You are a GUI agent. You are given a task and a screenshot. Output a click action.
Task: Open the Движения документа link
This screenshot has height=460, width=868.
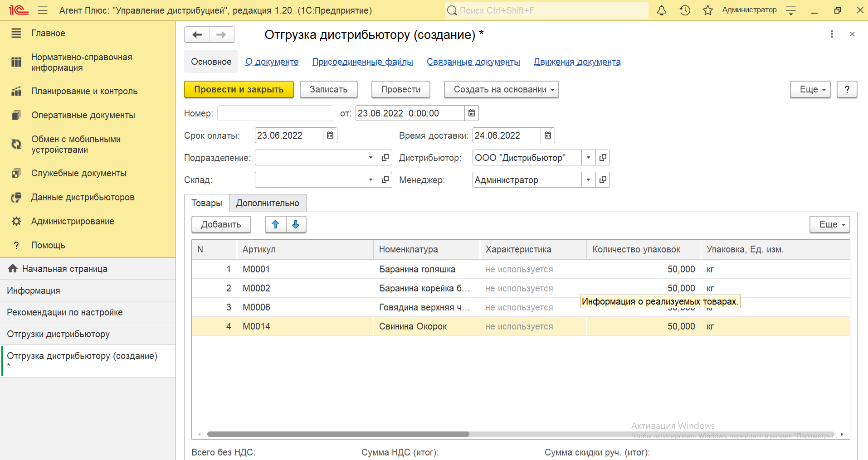pos(577,62)
